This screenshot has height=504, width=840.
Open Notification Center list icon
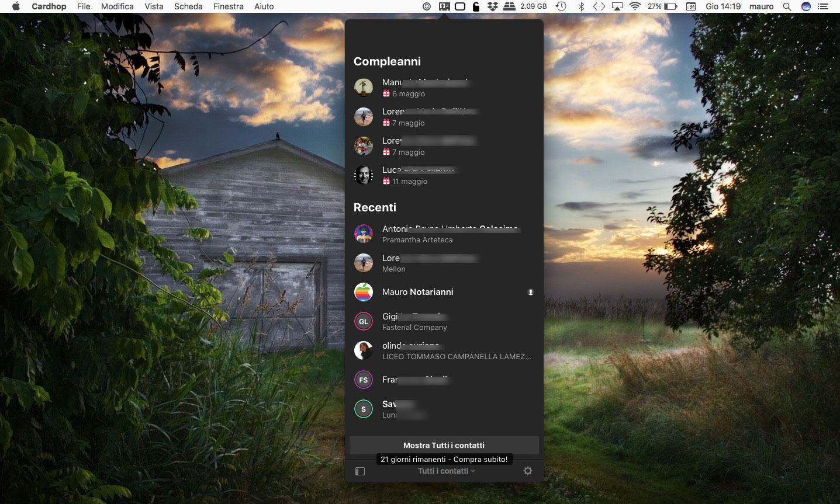point(824,6)
